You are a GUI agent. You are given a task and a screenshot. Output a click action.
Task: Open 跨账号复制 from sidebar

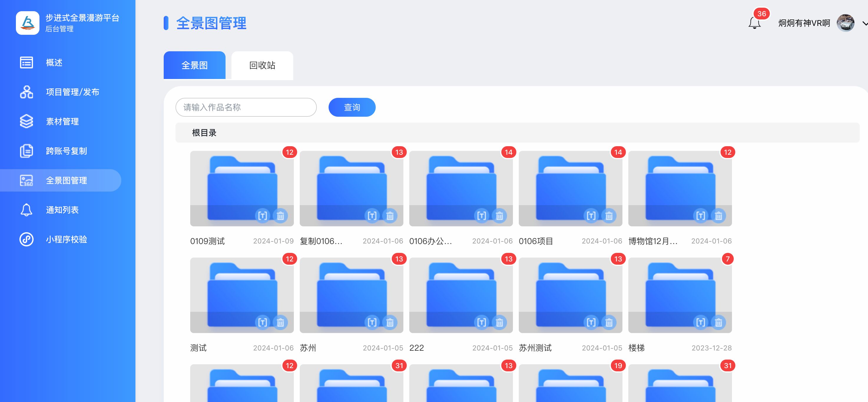tap(66, 151)
